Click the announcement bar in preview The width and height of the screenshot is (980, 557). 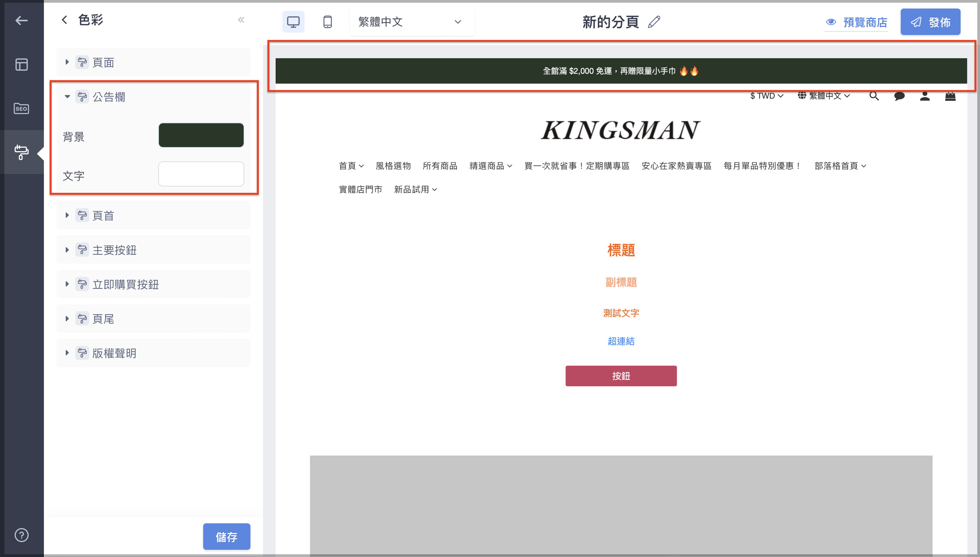[621, 71]
